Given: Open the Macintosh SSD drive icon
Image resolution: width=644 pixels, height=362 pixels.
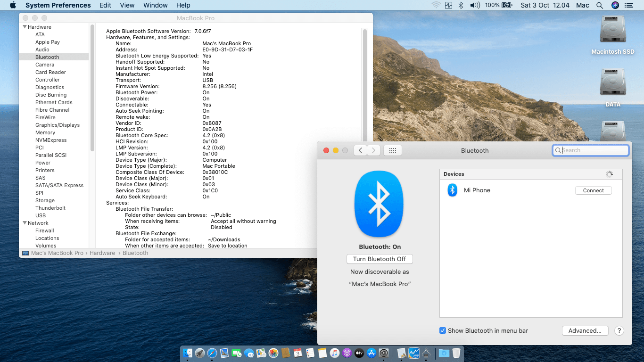Looking at the screenshot, I should [612, 30].
